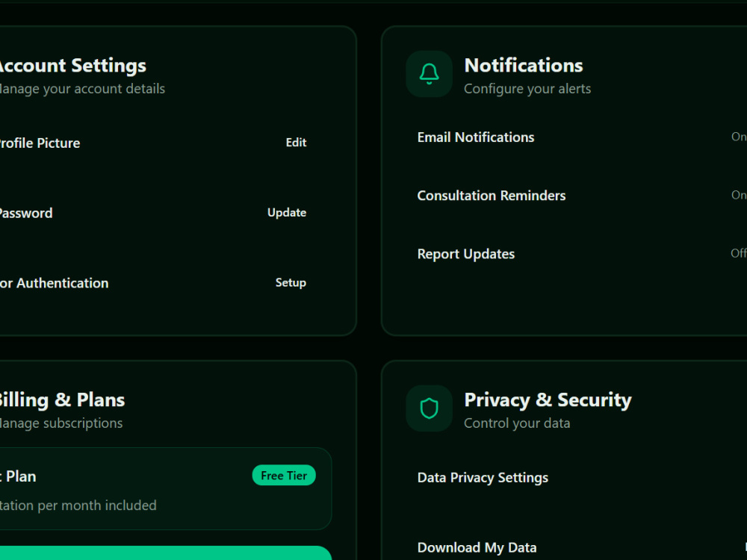Viewport: 747px width, 560px height.
Task: Click the Email Notifications label
Action: point(476,137)
